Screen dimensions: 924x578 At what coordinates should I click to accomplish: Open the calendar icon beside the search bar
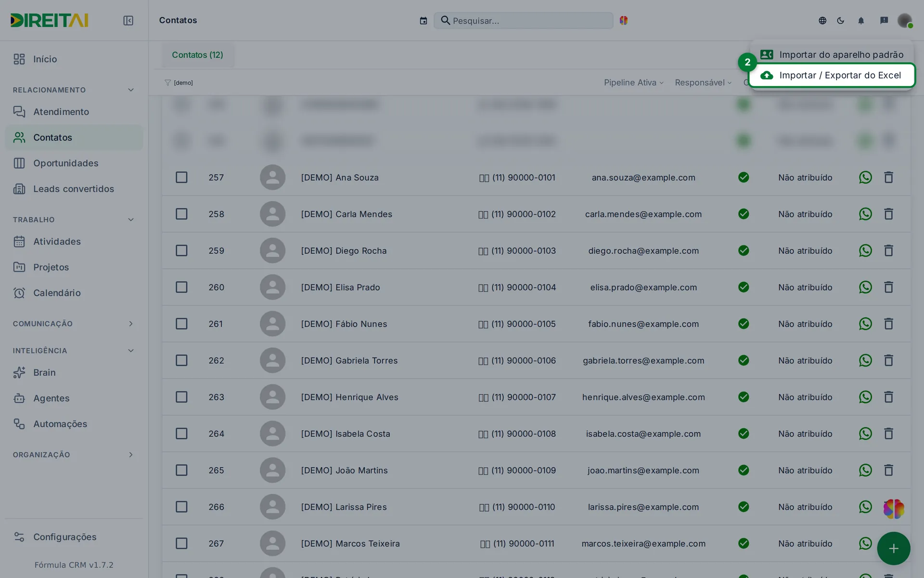(x=423, y=21)
